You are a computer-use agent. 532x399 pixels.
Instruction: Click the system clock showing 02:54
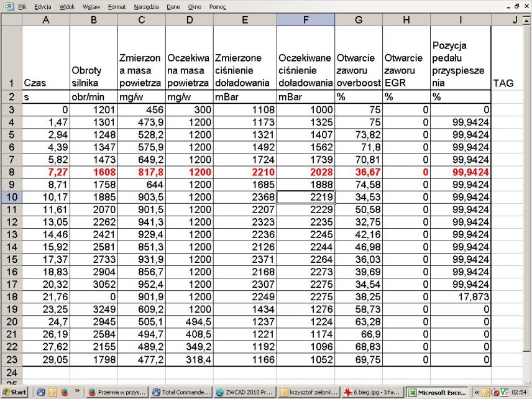point(519,393)
